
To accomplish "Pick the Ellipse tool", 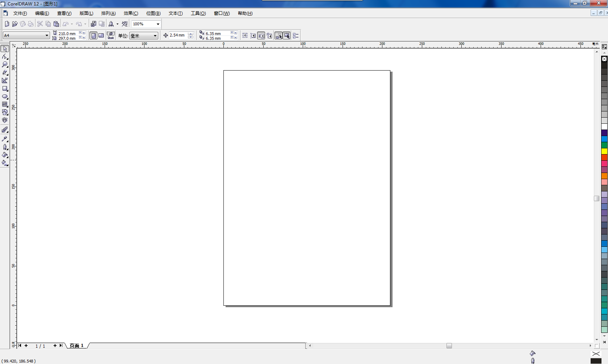I will 5,97.
